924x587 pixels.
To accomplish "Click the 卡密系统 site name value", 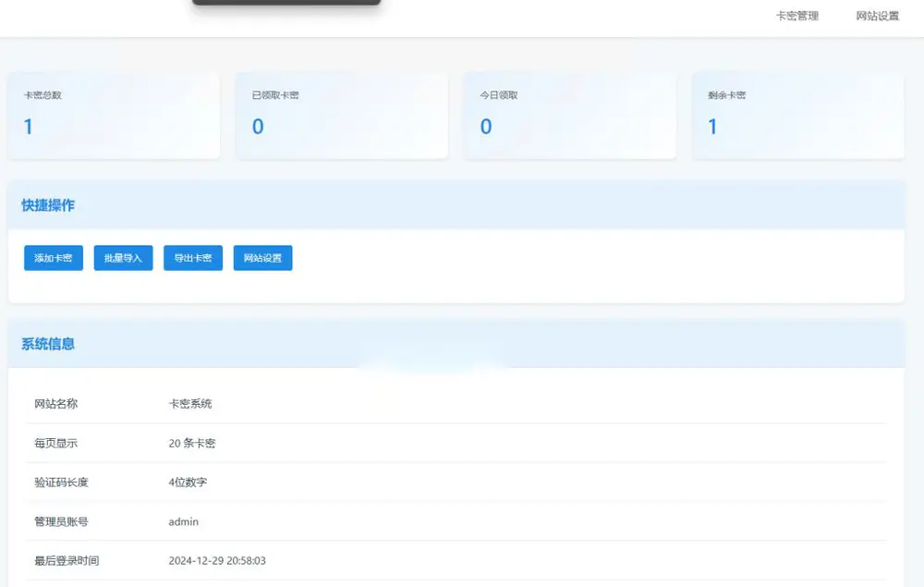I will click(x=190, y=404).
